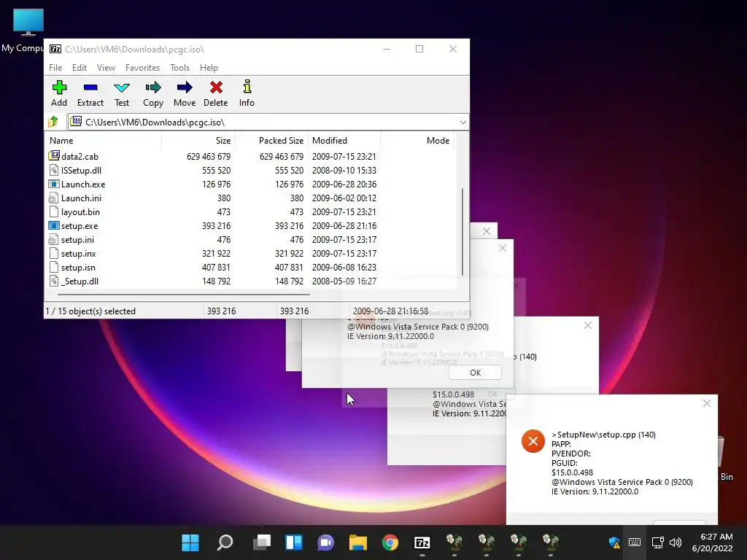The image size is (747, 560).
Task: Open File Explorer from the taskbar
Action: [x=357, y=542]
